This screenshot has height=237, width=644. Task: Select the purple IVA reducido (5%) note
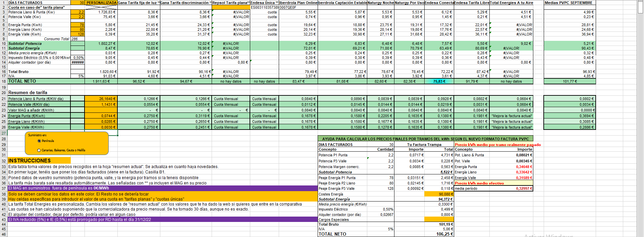(163, 220)
